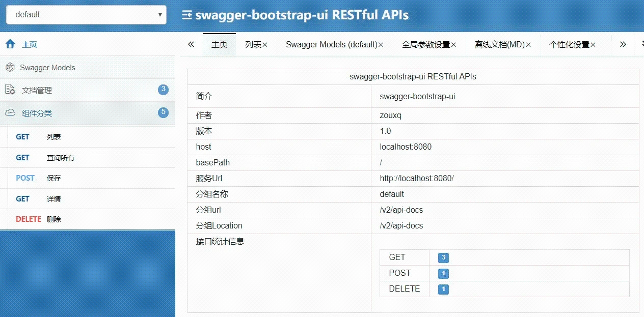Open GET 详情 endpoint
Image resolution: width=644 pixels, height=317 pixels.
[x=92, y=199]
